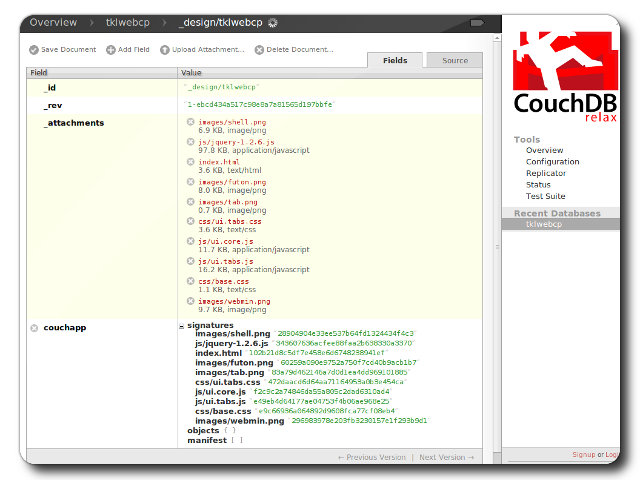The image size is (640, 480).
Task: Collapse the signatures tree node
Action: [182, 326]
